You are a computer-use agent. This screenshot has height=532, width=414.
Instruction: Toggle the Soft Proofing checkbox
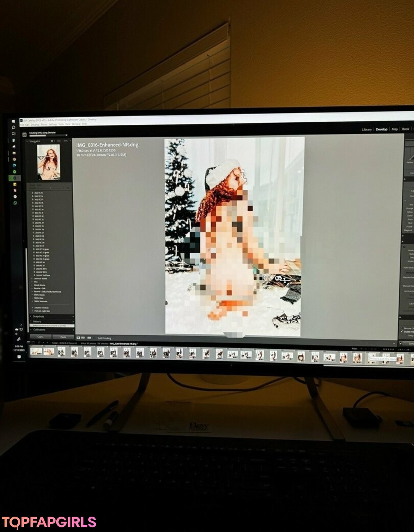[95, 338]
